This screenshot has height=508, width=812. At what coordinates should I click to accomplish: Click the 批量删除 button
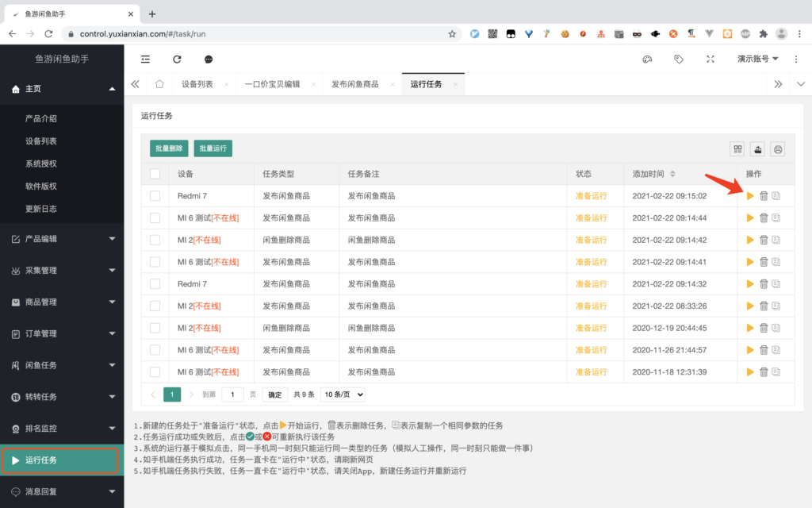[x=169, y=148]
